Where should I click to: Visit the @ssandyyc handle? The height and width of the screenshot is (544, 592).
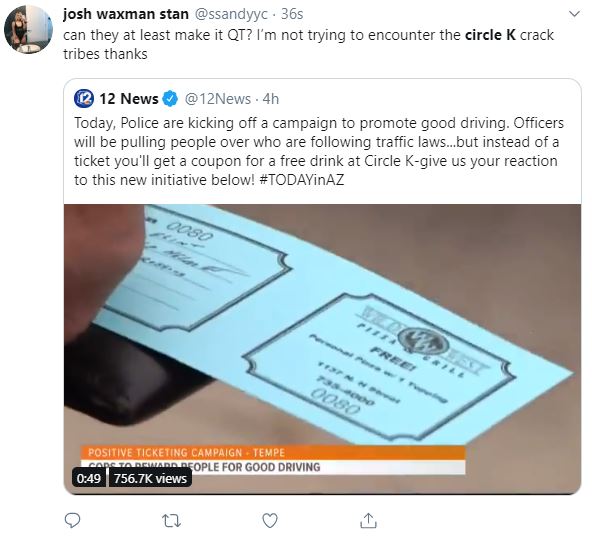tap(231, 14)
